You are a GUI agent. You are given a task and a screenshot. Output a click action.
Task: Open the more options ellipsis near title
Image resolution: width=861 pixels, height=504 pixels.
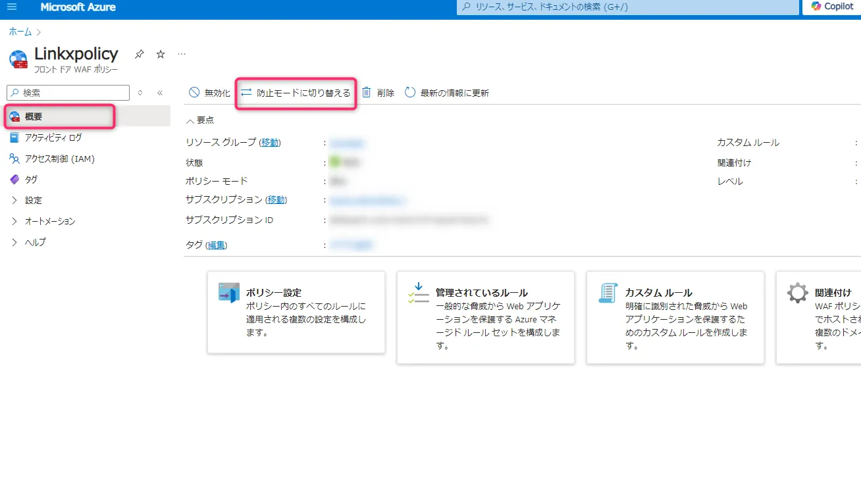[x=182, y=54]
